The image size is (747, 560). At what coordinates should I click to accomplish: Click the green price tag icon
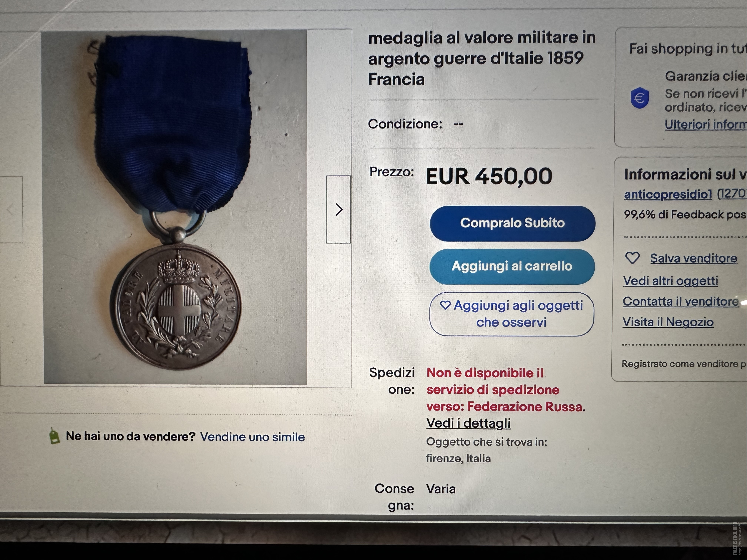click(x=54, y=436)
